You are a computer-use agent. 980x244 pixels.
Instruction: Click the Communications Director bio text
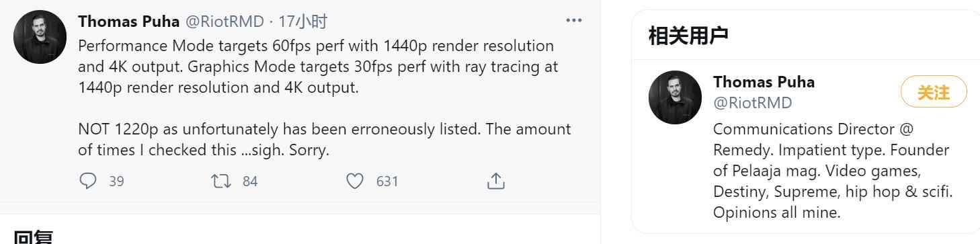click(833, 171)
